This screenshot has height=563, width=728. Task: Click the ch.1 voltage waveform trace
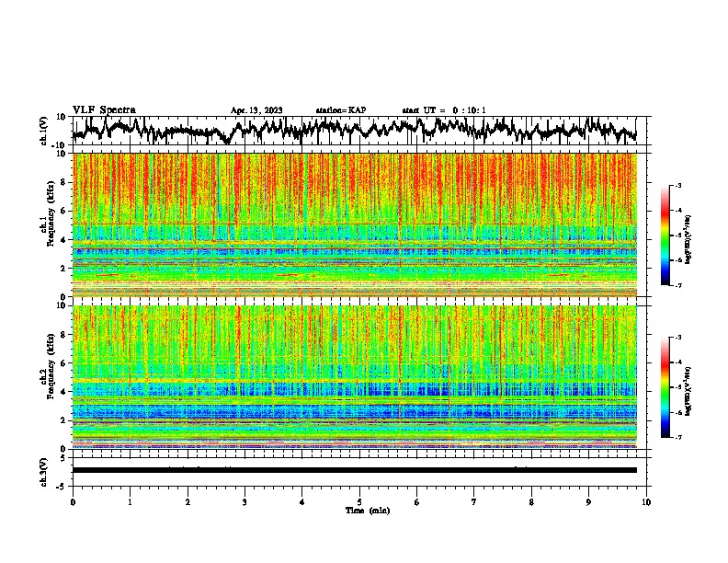pyautogui.click(x=355, y=130)
